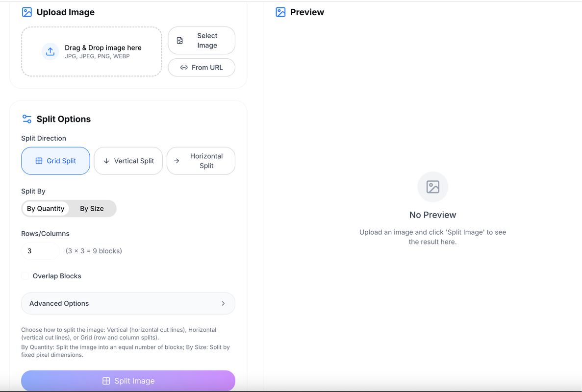Click the Drag & Drop image here zone
This screenshot has height=392, width=582.
[x=92, y=51]
